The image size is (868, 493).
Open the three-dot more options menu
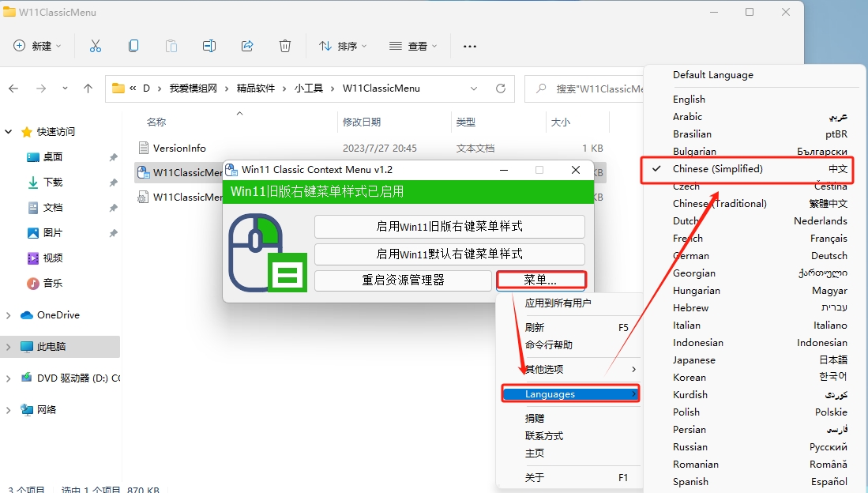point(470,46)
